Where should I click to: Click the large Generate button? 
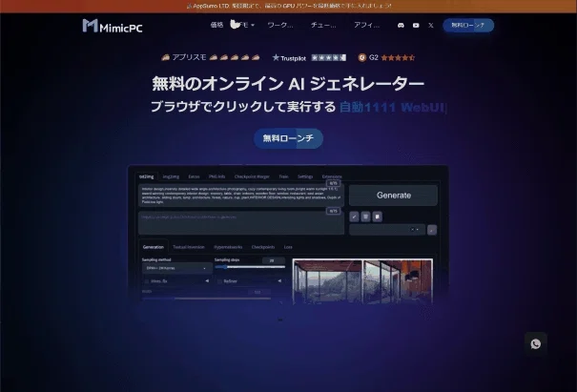[393, 196]
